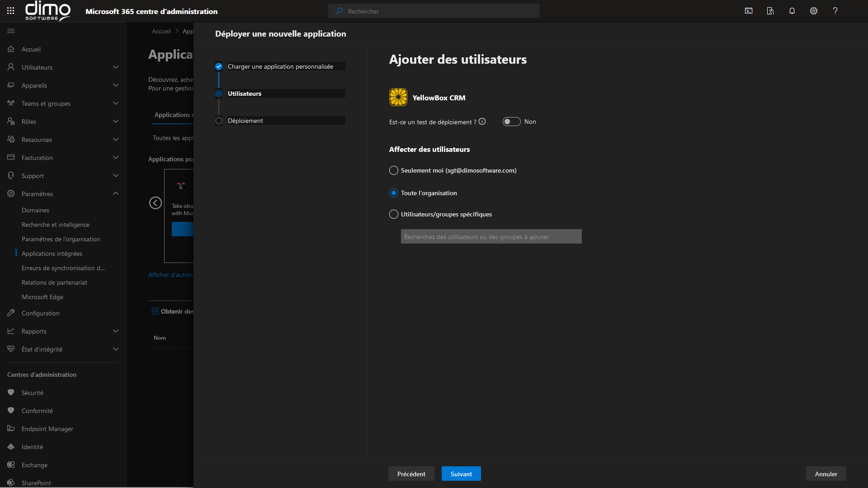Open settings gear icon in header

point(814,11)
